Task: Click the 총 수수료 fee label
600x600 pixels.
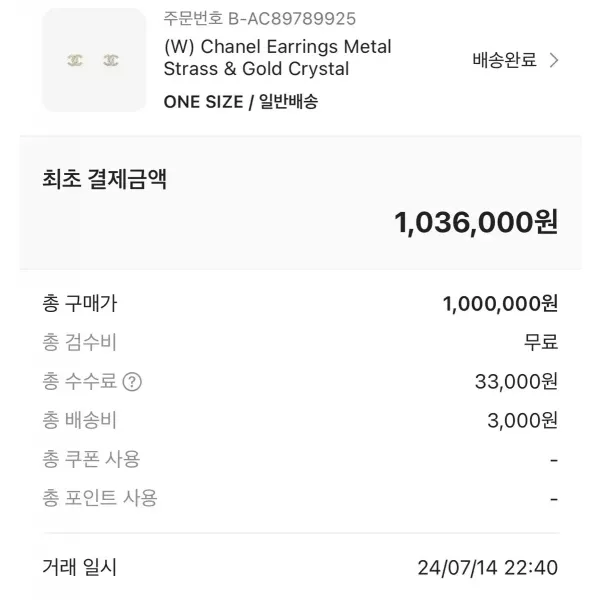Action: pyautogui.click(x=80, y=381)
